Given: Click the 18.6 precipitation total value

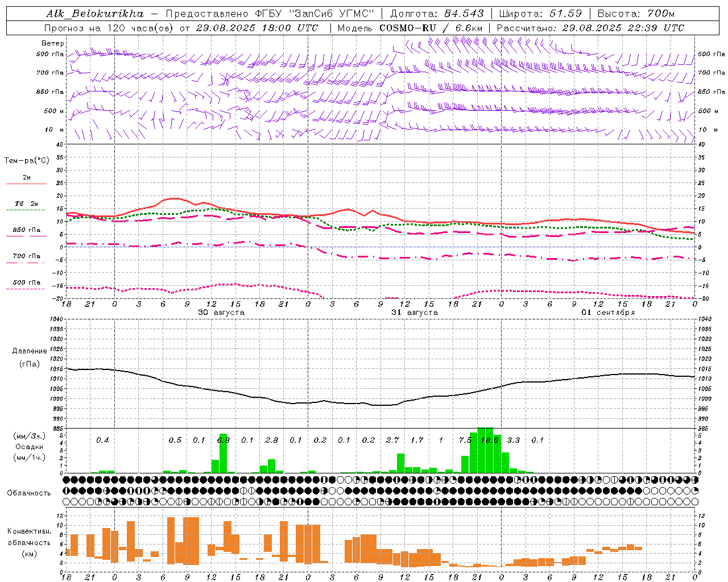Looking at the screenshot, I should click(x=489, y=440).
